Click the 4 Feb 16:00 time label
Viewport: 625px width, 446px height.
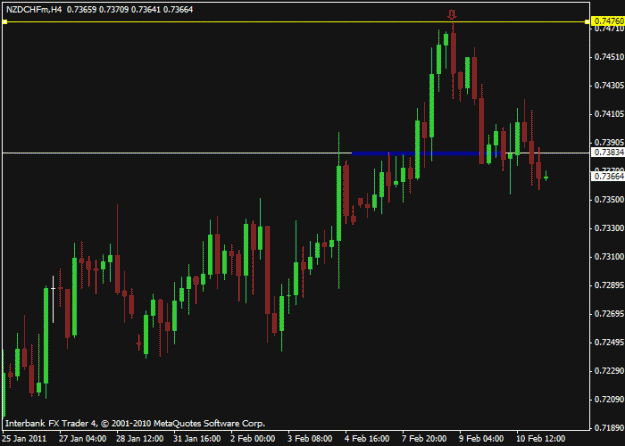click(367, 439)
